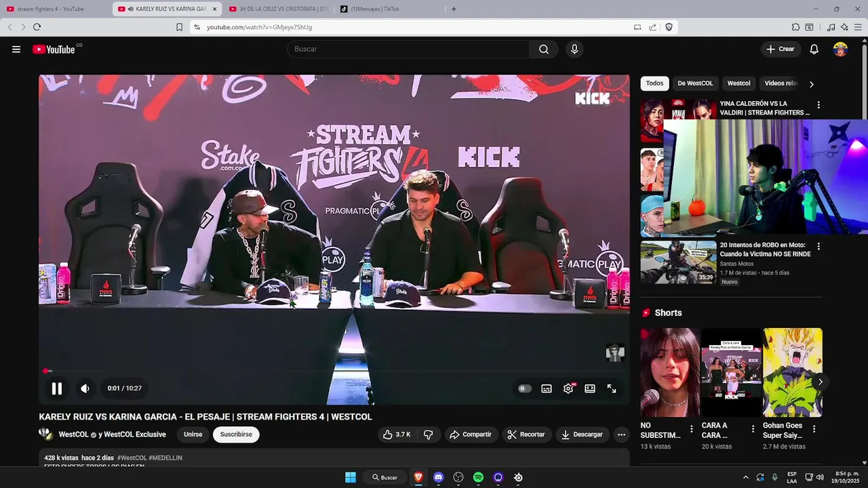Click the search magnifier button
Screen dimensions: 868x488
click(x=544, y=49)
